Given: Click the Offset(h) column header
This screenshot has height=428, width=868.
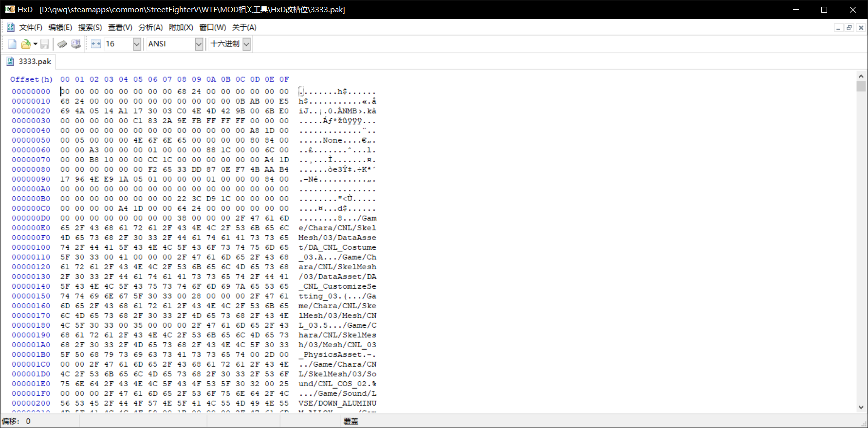Looking at the screenshot, I should [x=31, y=79].
